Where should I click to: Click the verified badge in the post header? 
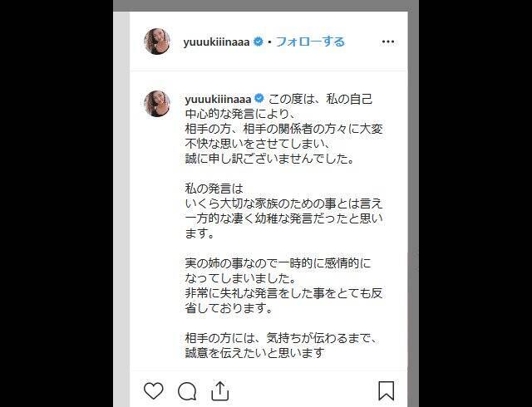tap(259, 42)
